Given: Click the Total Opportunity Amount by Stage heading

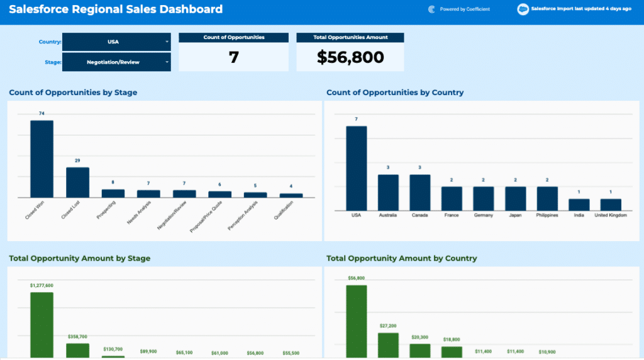Looking at the screenshot, I should coord(80,259).
